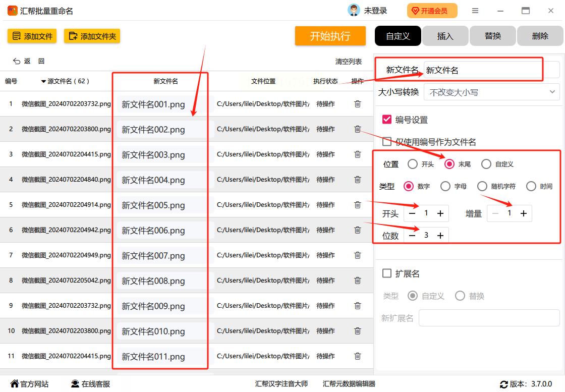Screen dimensions: 565x392
Task: Remove file row 3 via trash icon
Action: coord(358,154)
